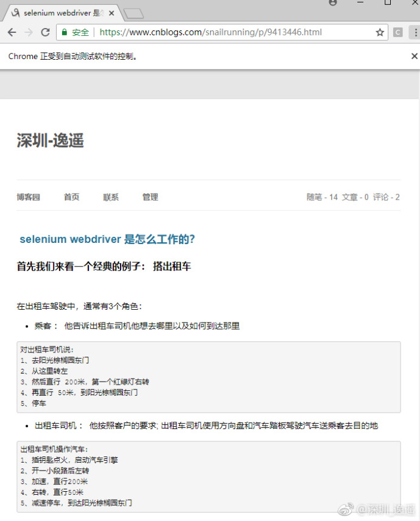Click code line 1、插钥匙点火，启动汽车引擎
420x521 pixels.
pyautogui.click(x=69, y=460)
